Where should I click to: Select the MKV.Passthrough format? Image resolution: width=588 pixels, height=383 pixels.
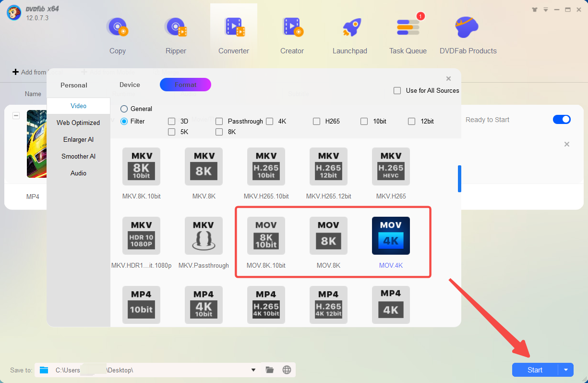[x=204, y=235]
